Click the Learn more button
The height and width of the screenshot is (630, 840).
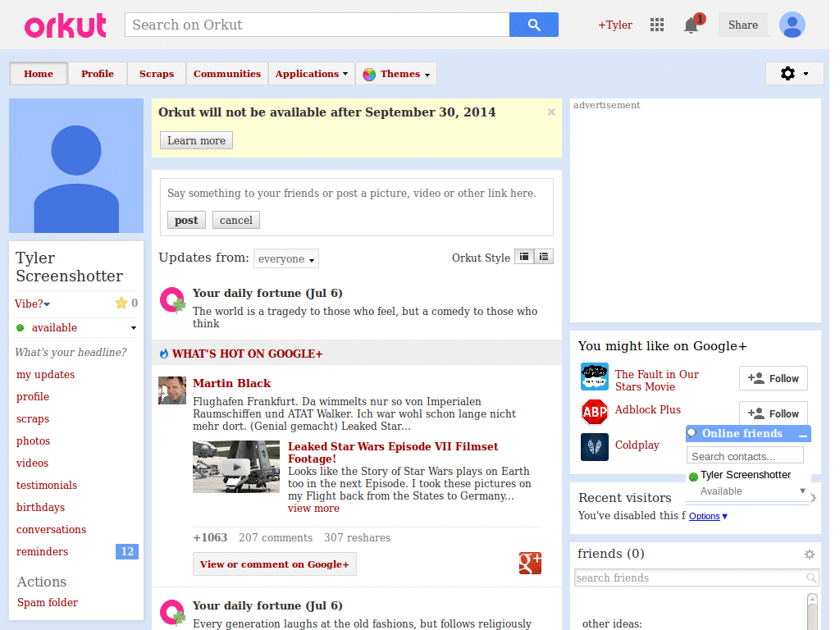click(196, 140)
